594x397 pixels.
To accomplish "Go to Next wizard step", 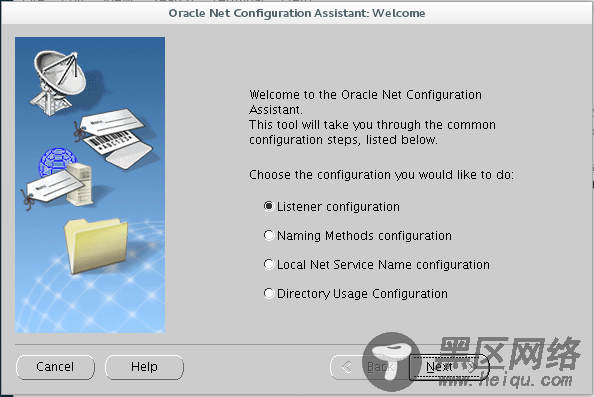I will 449,367.
